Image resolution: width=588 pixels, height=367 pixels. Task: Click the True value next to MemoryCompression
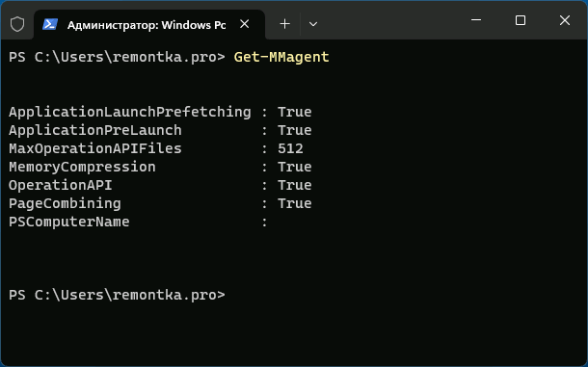[294, 167]
